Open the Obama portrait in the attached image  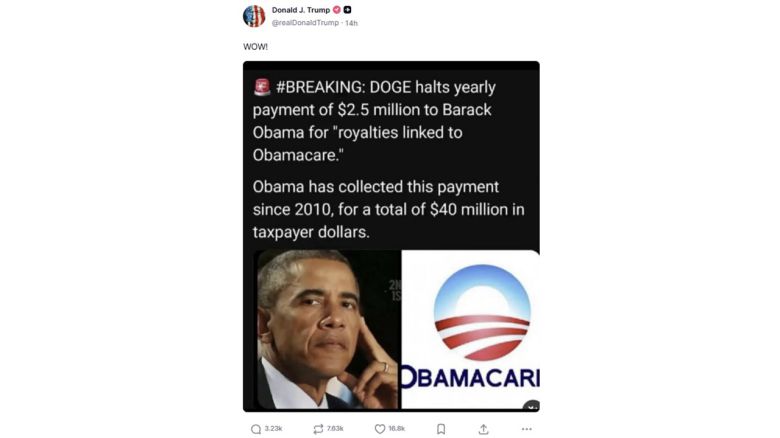(327, 329)
